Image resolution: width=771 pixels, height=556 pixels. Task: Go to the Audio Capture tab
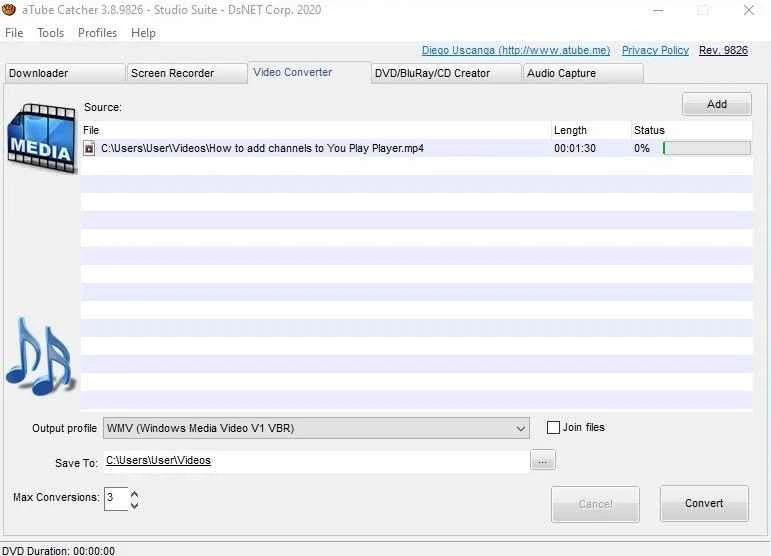click(583, 73)
